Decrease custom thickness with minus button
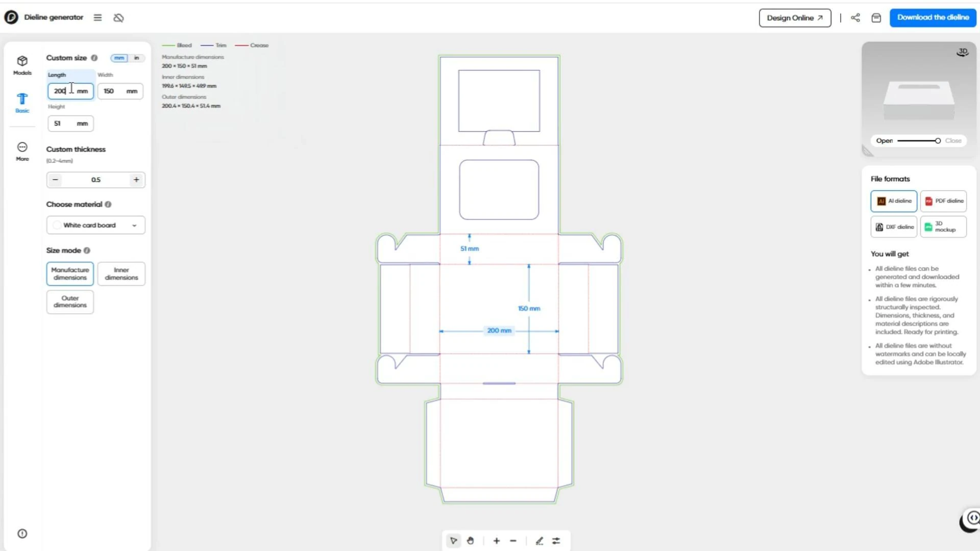The width and height of the screenshot is (980, 551). coord(55,180)
